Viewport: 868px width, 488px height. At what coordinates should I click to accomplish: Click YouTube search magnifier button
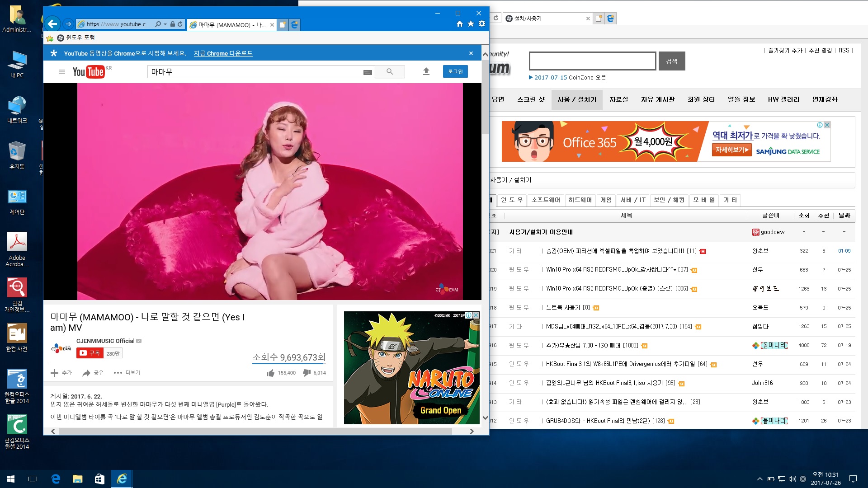pos(390,72)
